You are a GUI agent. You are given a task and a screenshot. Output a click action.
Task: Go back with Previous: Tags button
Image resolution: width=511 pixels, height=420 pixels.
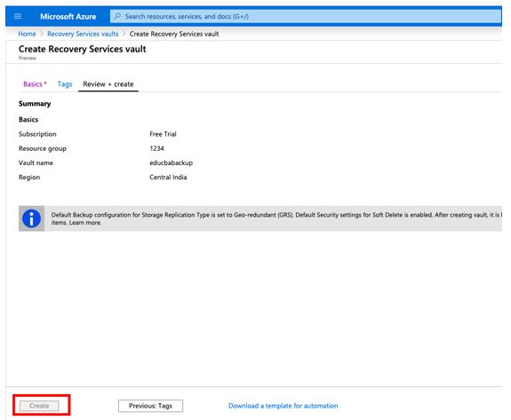(x=150, y=406)
